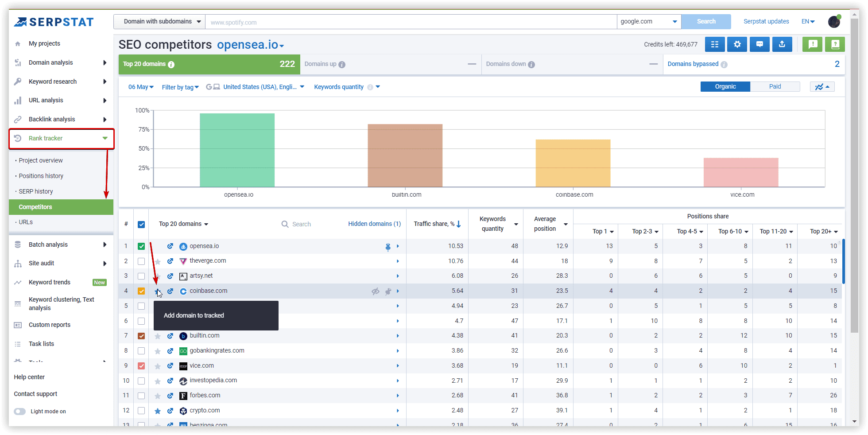Click info icon next to Top 20 domains
Screen dimensions: 868x435
coord(171,65)
